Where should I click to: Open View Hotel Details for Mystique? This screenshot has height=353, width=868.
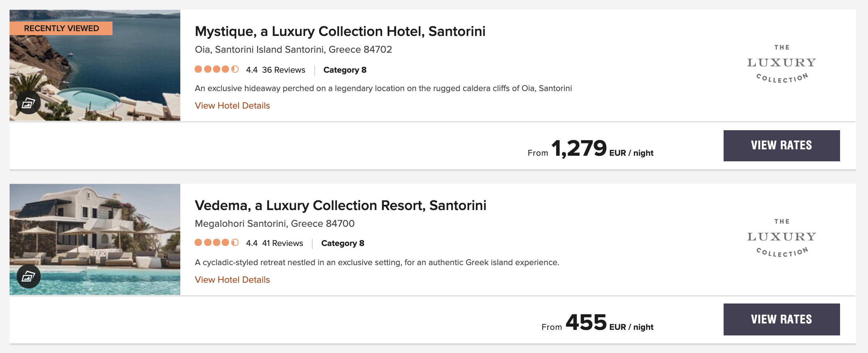click(232, 106)
